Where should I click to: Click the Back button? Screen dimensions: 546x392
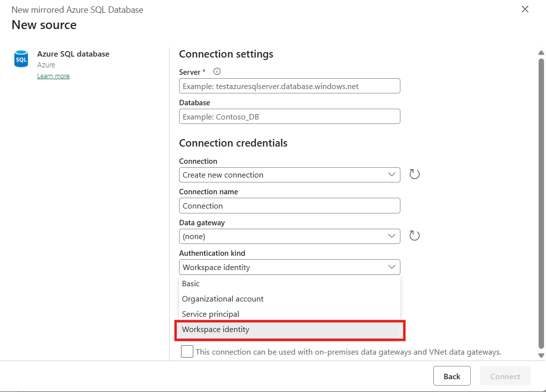pyautogui.click(x=452, y=376)
